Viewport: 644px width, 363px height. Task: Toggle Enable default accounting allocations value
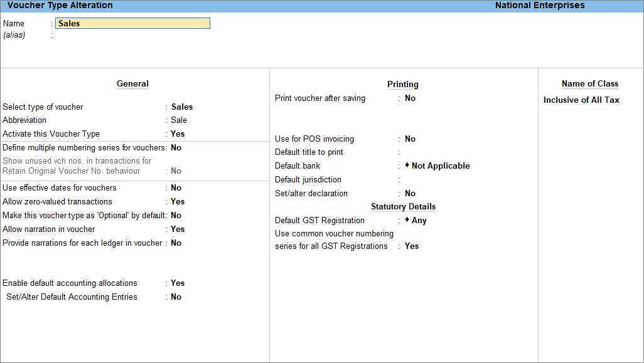point(178,283)
